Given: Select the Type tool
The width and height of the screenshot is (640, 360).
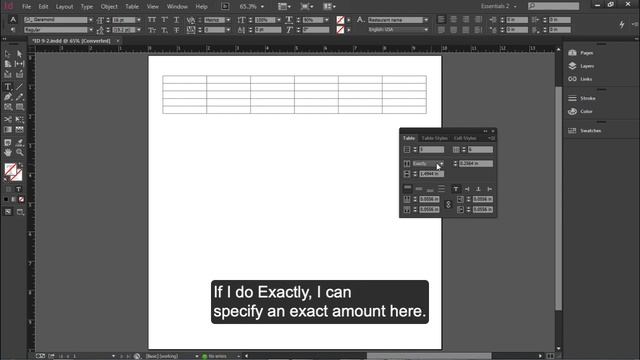Looking at the screenshot, I should 8,87.
